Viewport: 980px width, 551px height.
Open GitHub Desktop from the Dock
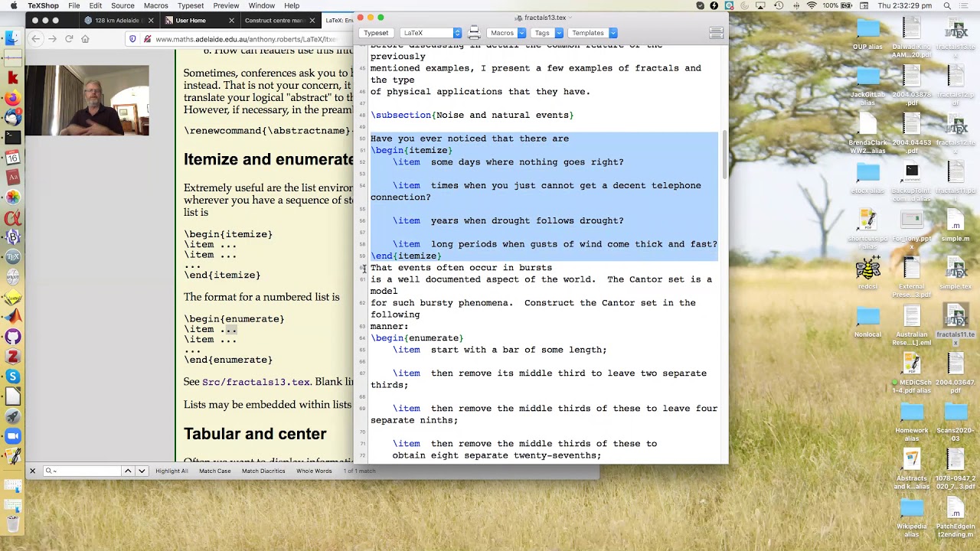[12, 337]
